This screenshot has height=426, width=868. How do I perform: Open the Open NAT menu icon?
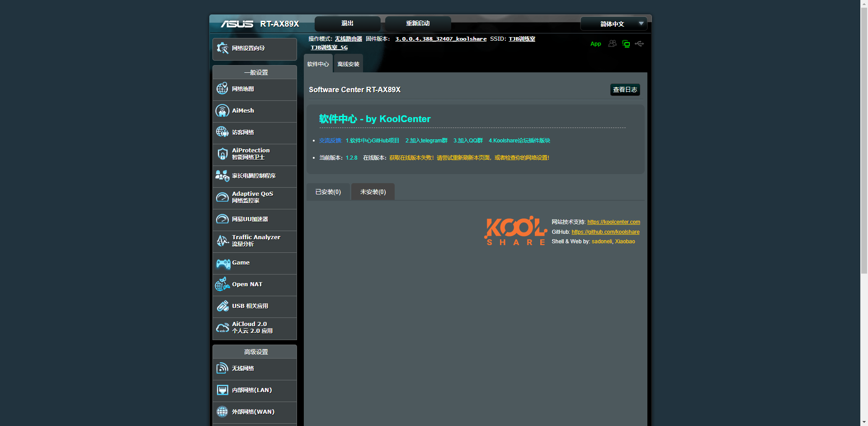(x=222, y=284)
